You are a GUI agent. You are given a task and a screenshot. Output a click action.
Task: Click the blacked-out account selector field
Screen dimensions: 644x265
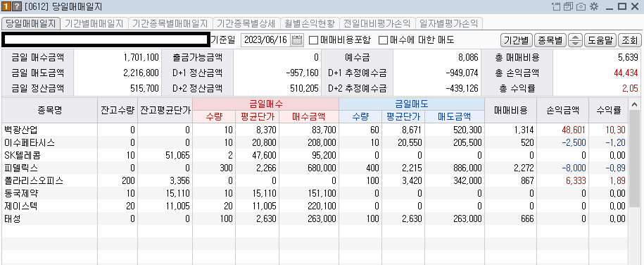click(106, 39)
